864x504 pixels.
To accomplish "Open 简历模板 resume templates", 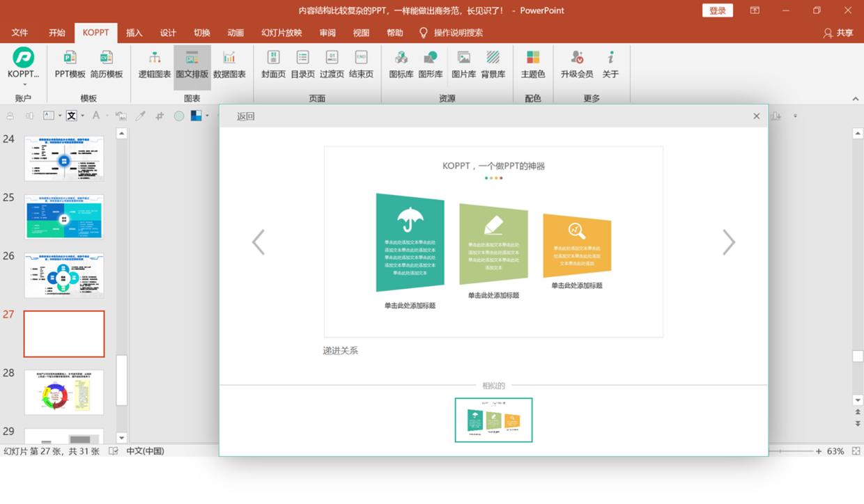I will tap(106, 64).
